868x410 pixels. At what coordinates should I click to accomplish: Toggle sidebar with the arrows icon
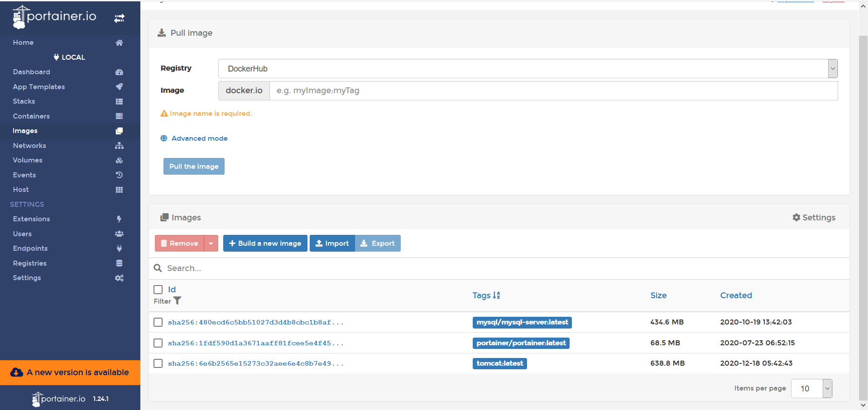coord(119,18)
